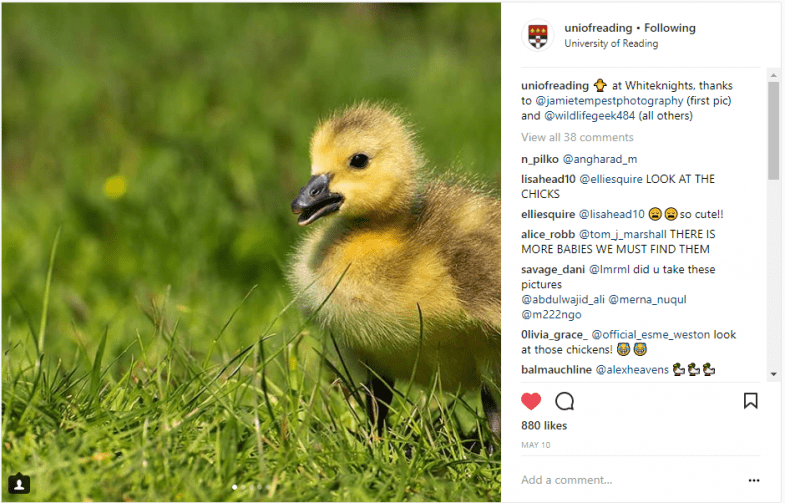Unlike the post via red heart icon
The width and height of the screenshot is (785, 503).
531,401
